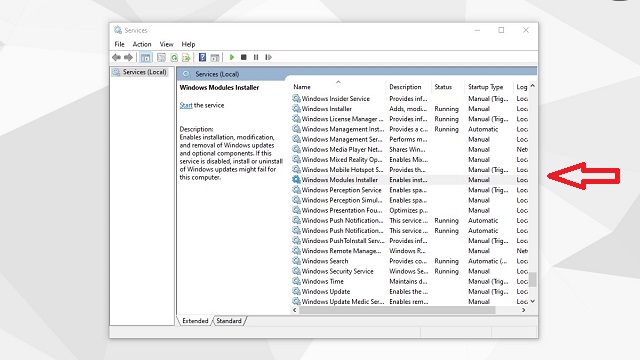
Task: Click the Services title bar gear icon
Action: [118, 30]
